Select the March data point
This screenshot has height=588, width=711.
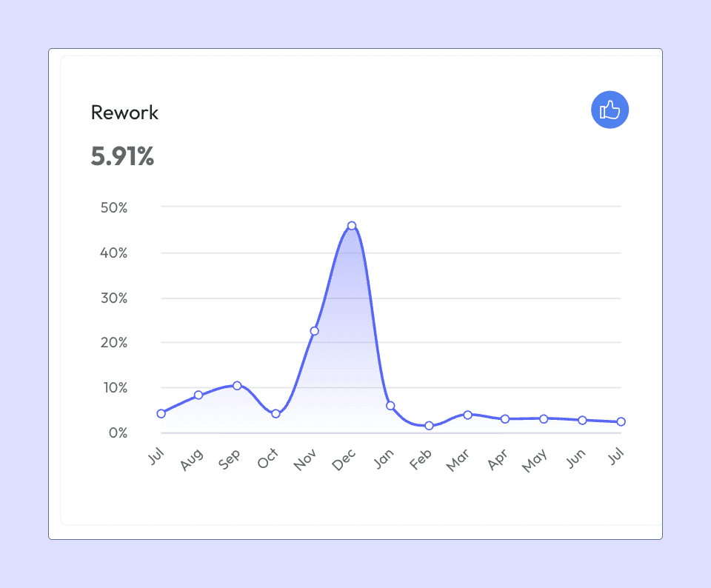(x=467, y=415)
